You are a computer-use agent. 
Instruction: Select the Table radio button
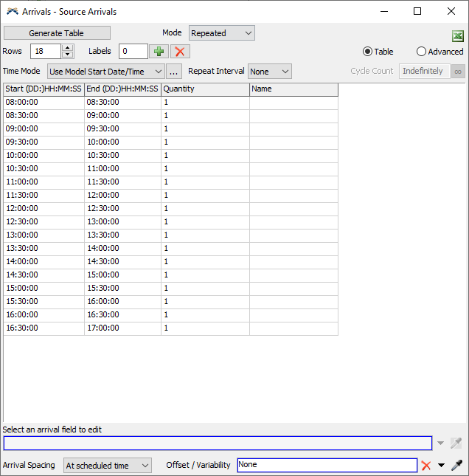tap(367, 52)
